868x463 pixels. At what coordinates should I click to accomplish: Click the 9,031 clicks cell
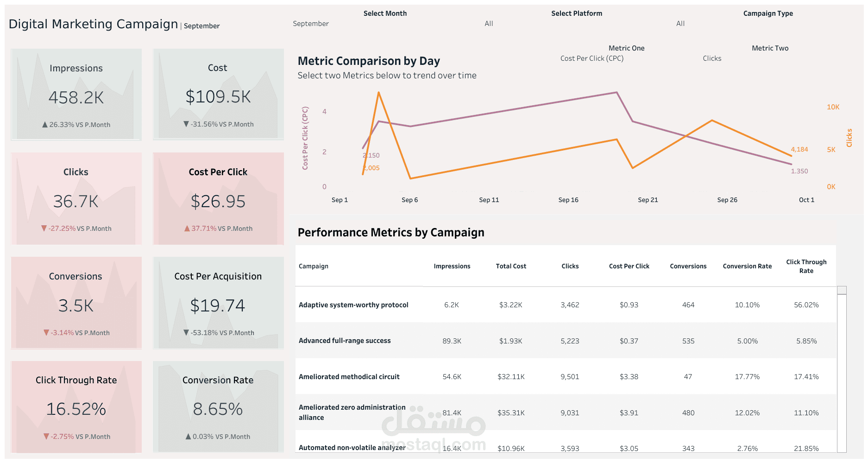pyautogui.click(x=570, y=413)
